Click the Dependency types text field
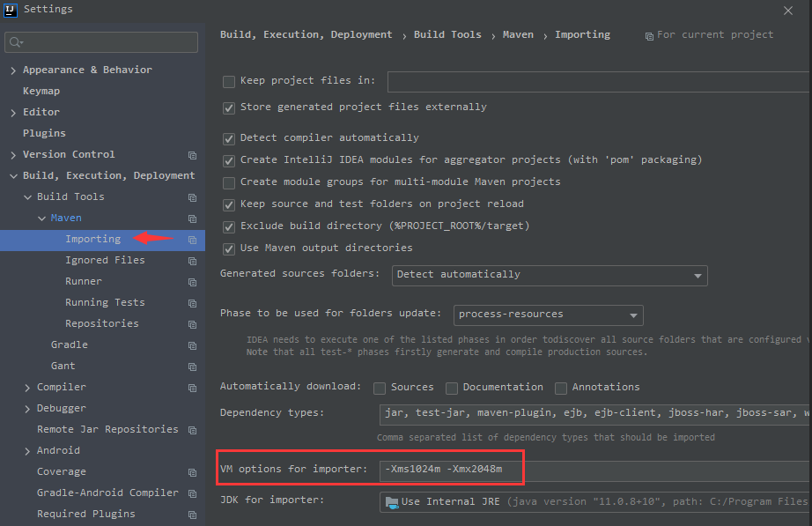 pos(595,415)
